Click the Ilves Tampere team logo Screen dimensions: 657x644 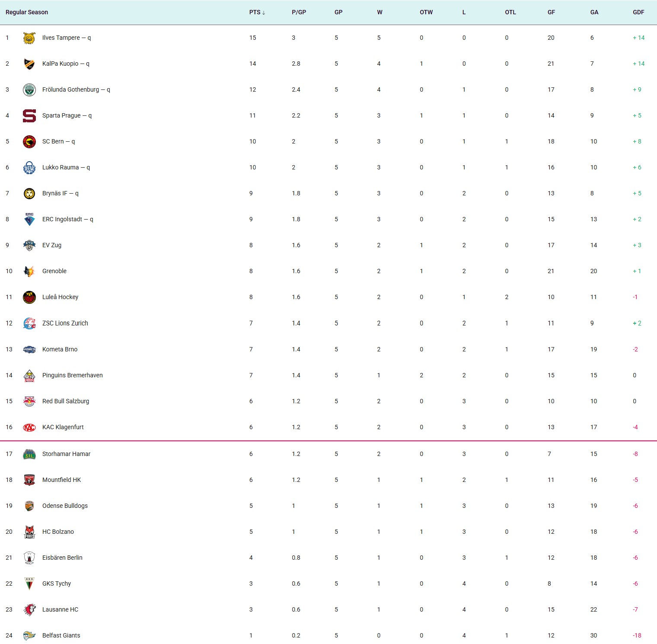29,38
